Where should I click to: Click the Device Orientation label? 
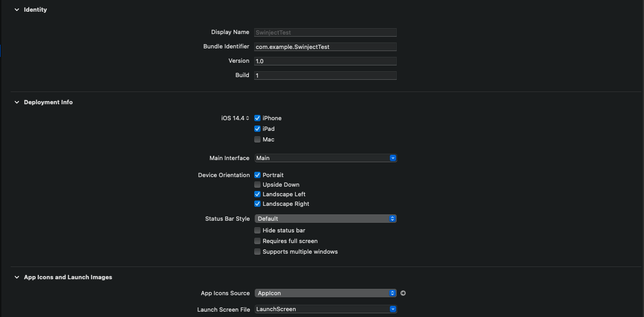224,175
